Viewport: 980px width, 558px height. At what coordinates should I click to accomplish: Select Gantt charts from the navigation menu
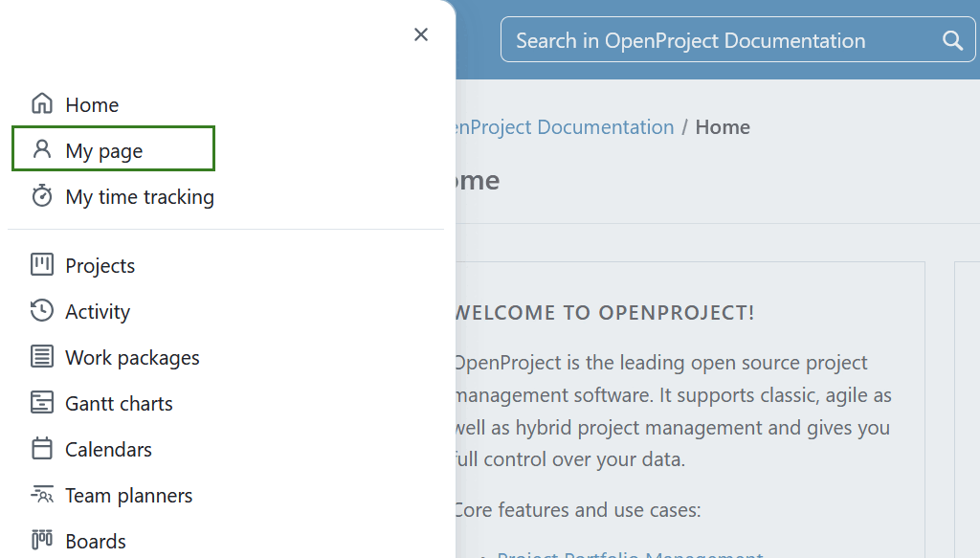118,403
